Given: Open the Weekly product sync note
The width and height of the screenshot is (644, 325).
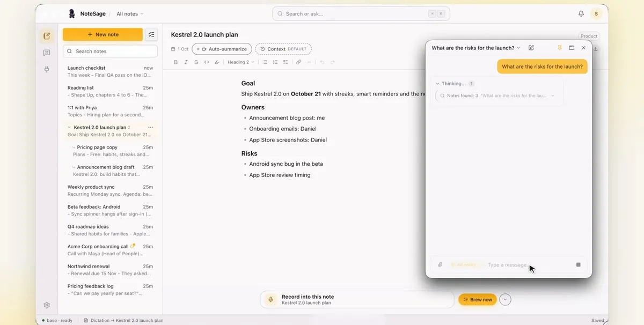Looking at the screenshot, I should pos(110,190).
